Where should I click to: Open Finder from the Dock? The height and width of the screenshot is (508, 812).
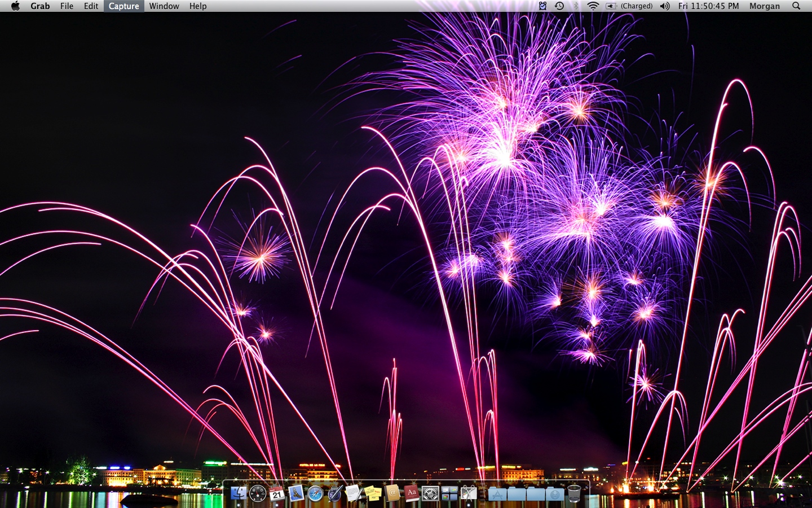239,493
